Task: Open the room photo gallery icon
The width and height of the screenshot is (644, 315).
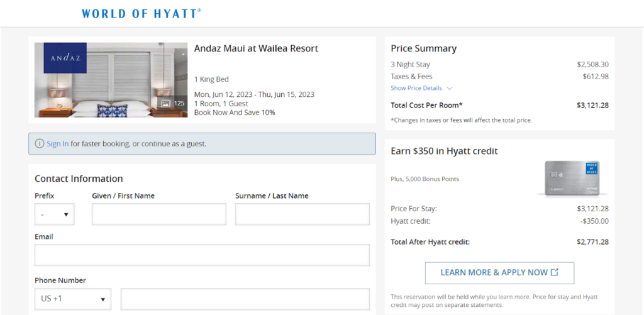Action: [x=165, y=103]
